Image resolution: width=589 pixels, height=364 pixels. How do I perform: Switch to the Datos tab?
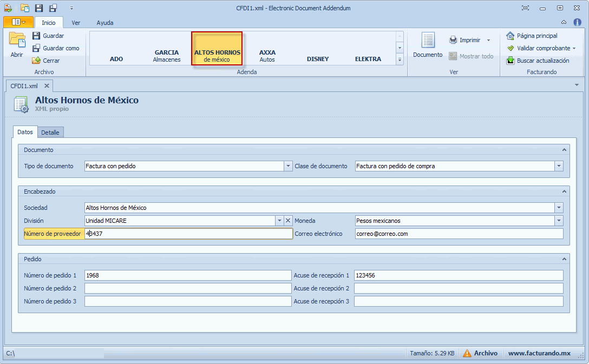point(25,132)
